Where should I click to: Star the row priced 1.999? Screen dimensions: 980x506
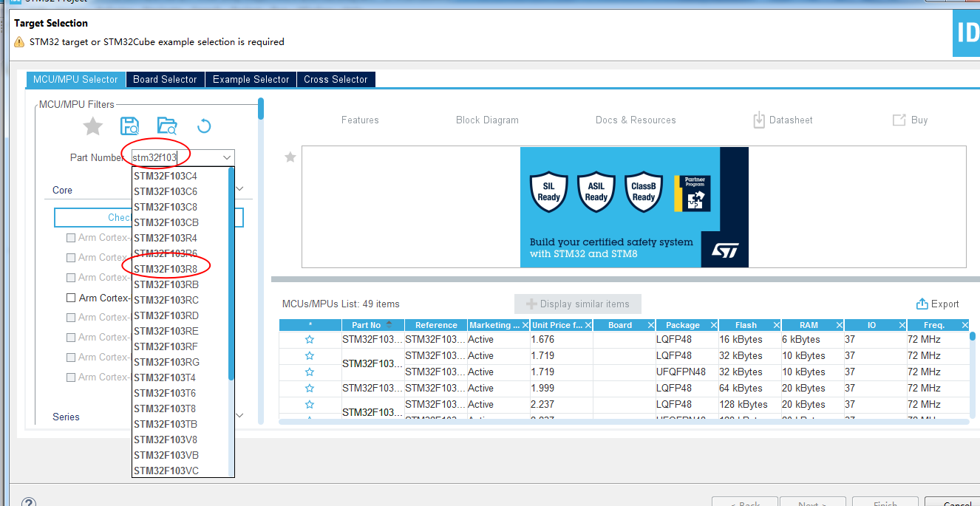click(x=310, y=389)
